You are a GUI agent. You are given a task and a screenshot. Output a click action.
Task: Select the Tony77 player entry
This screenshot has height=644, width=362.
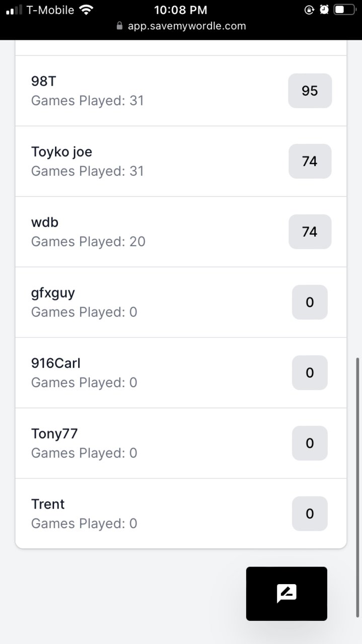[x=181, y=443]
